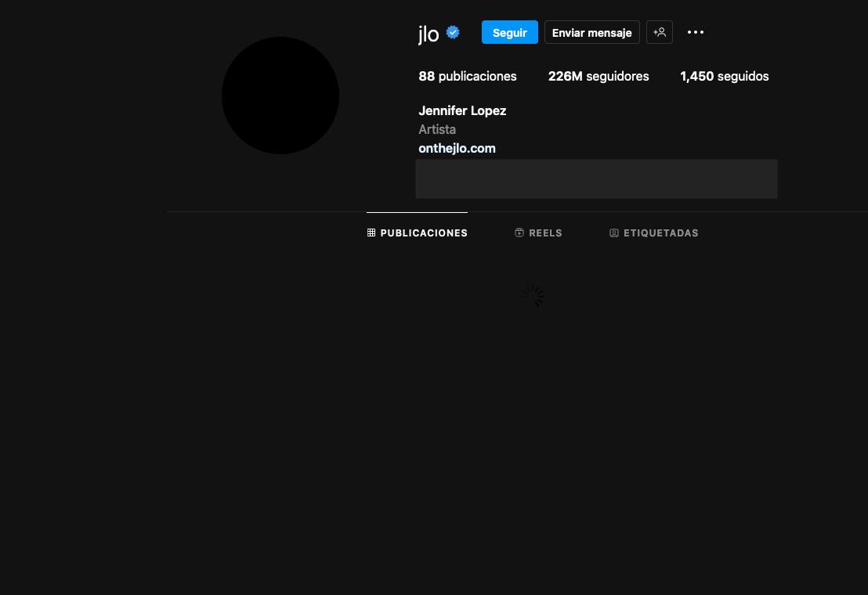This screenshot has width=868, height=595.
Task: Open the similar accounts suggestions icon button
Action: click(660, 32)
